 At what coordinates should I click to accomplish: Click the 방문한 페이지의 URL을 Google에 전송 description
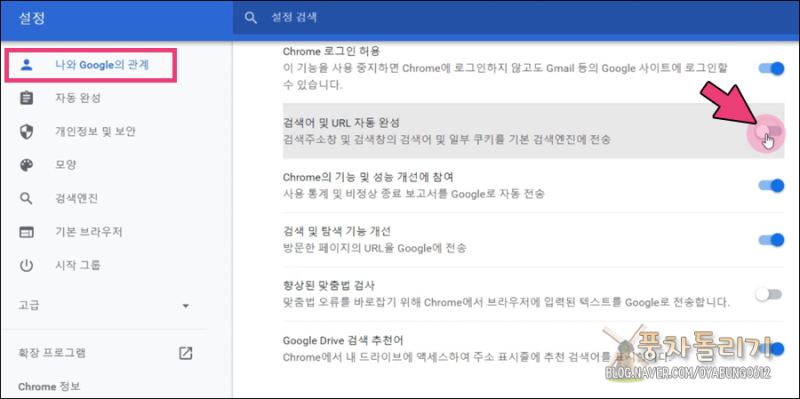point(374,248)
